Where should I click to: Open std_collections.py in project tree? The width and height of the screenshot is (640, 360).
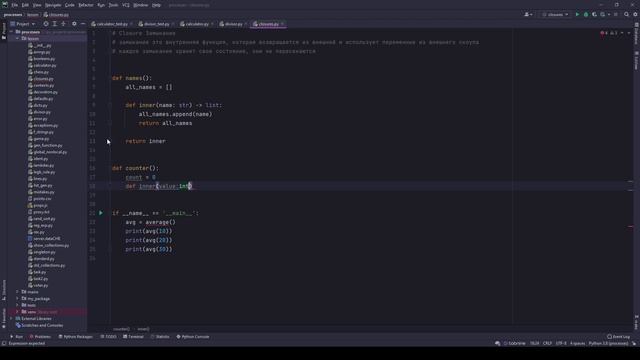pyautogui.click(x=47, y=265)
